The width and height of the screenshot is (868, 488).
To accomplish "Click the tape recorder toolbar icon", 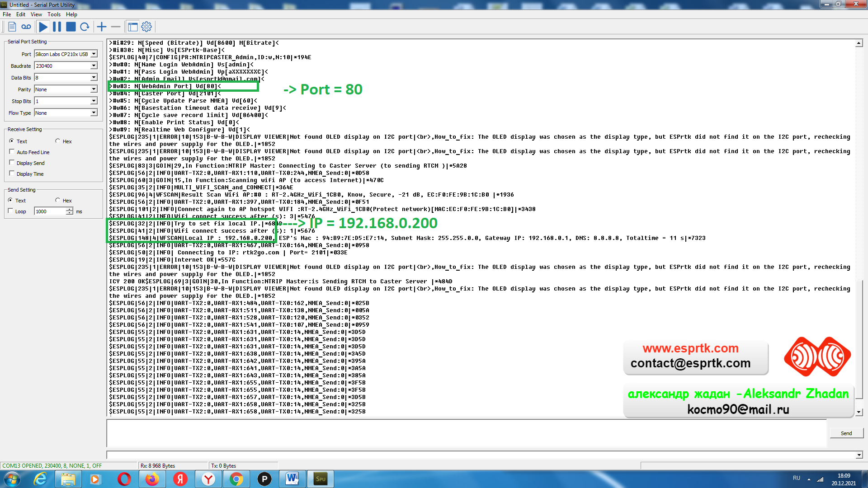I will [26, 27].
